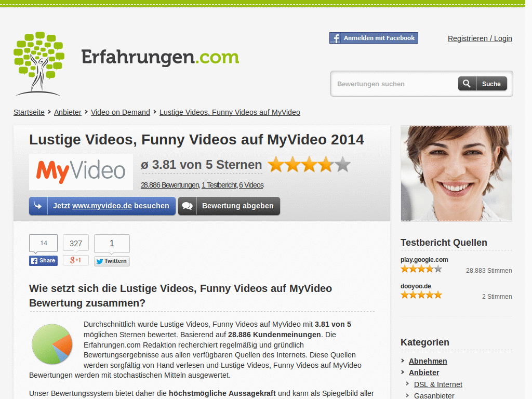Screen dimensions: 532x399
Task: Open the DSL & Internet subcategory
Action: point(438,384)
